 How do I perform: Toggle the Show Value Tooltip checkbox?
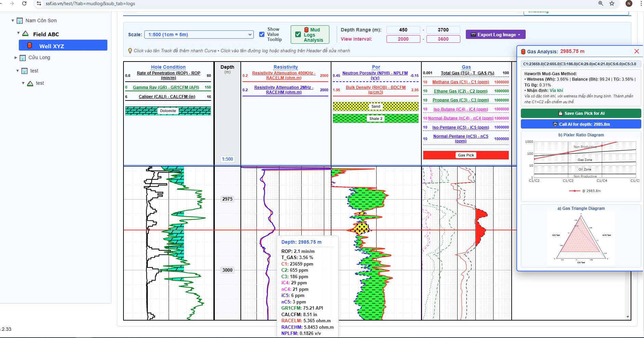point(262,34)
